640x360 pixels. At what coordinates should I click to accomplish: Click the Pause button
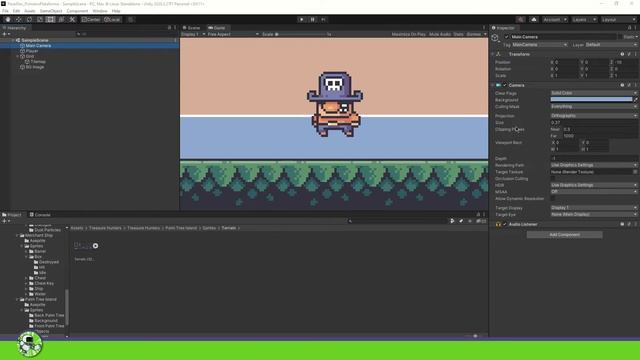point(313,20)
